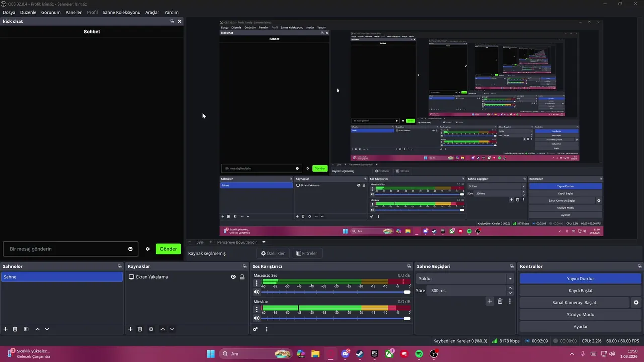Float the Ses Karıştırıcı dock panel
The width and height of the screenshot is (644, 362).
coord(409,266)
